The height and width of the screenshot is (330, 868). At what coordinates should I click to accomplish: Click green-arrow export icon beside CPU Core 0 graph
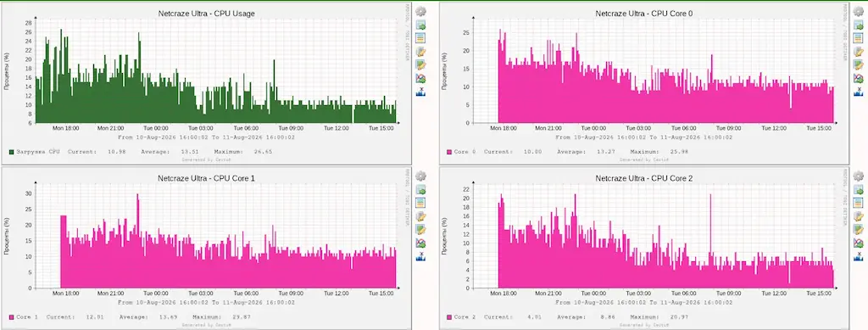(x=859, y=25)
